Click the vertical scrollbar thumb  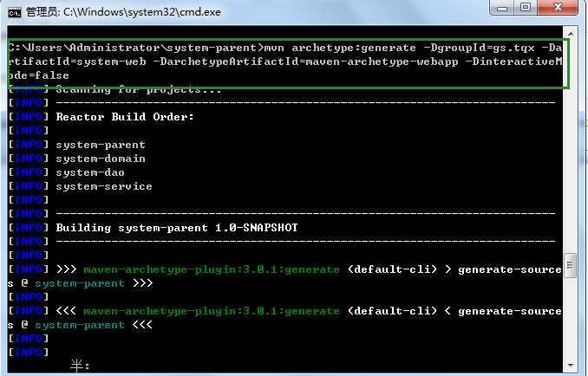pyautogui.click(x=571, y=265)
